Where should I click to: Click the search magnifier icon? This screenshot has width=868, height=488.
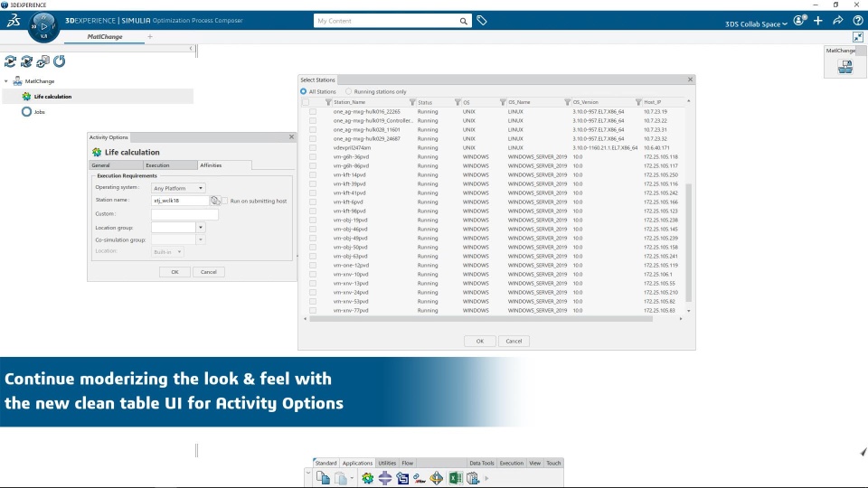(x=463, y=21)
